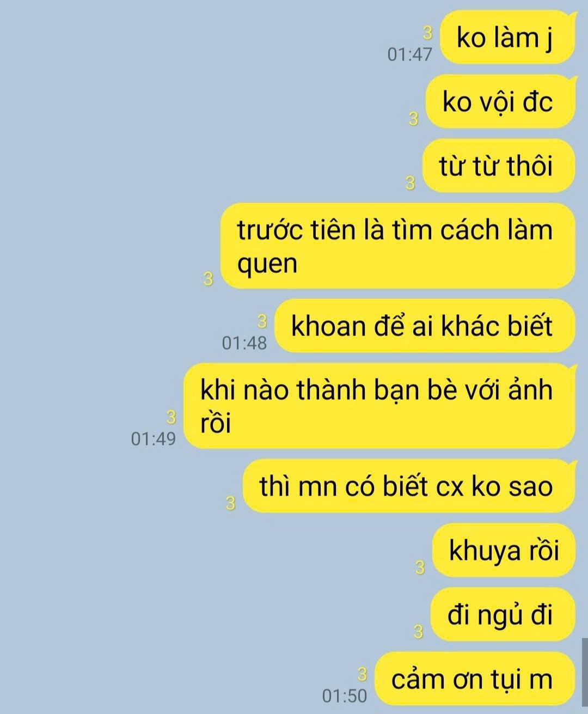Tap the 'đi ngủ đi' bubble
The image size is (588, 714).
coord(503,614)
